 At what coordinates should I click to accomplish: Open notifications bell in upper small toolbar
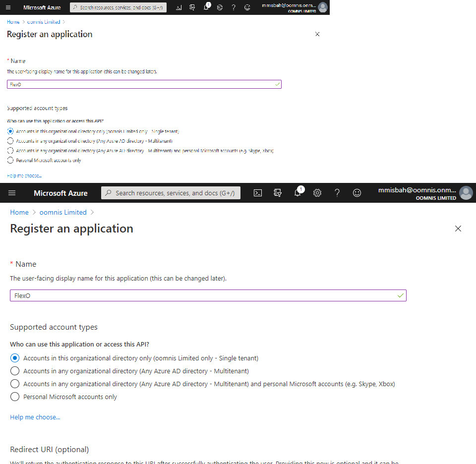coord(206,6)
